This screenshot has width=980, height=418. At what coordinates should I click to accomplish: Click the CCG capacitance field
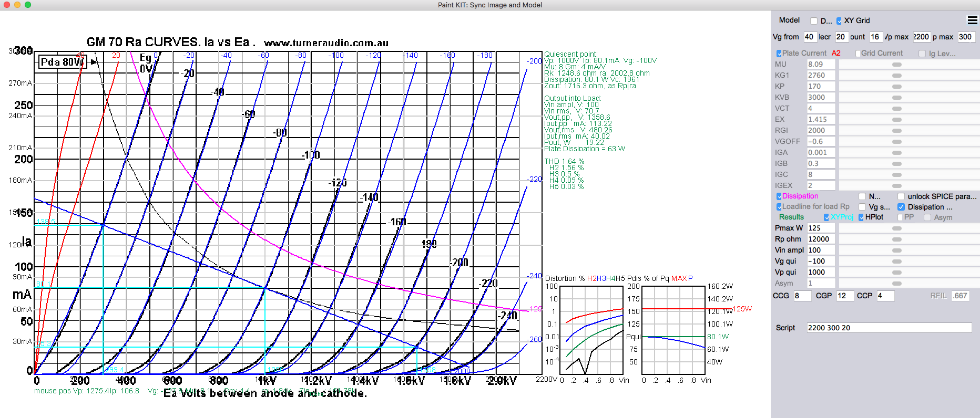(x=802, y=296)
